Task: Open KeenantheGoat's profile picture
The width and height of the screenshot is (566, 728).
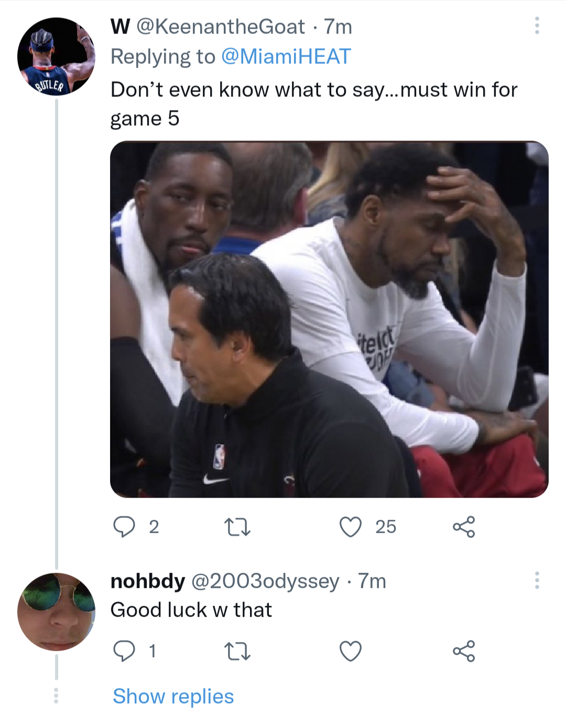Action: 56,57
